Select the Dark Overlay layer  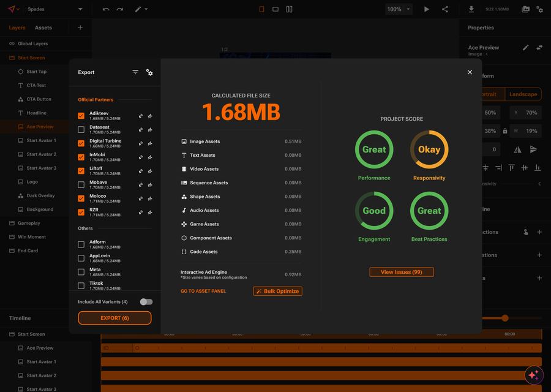click(40, 195)
